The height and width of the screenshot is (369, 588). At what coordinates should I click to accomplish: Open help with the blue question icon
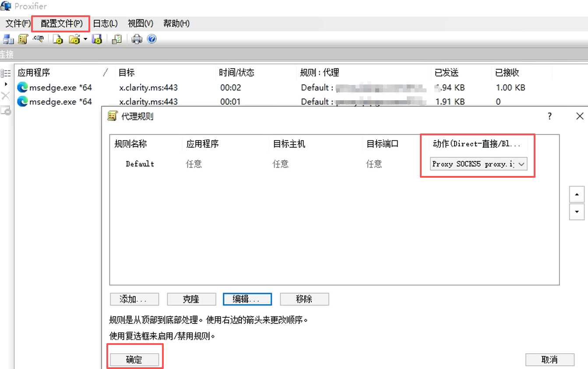tap(151, 39)
